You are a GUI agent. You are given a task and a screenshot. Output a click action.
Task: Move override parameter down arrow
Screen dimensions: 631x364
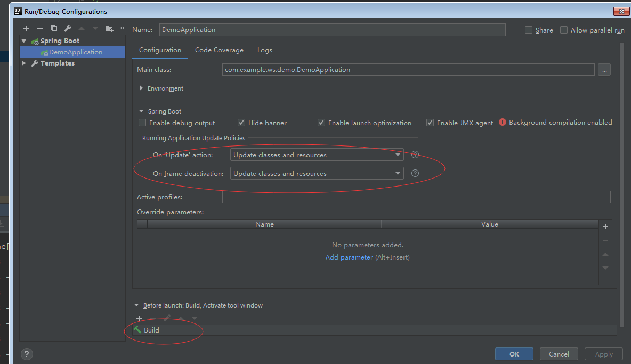click(x=605, y=268)
